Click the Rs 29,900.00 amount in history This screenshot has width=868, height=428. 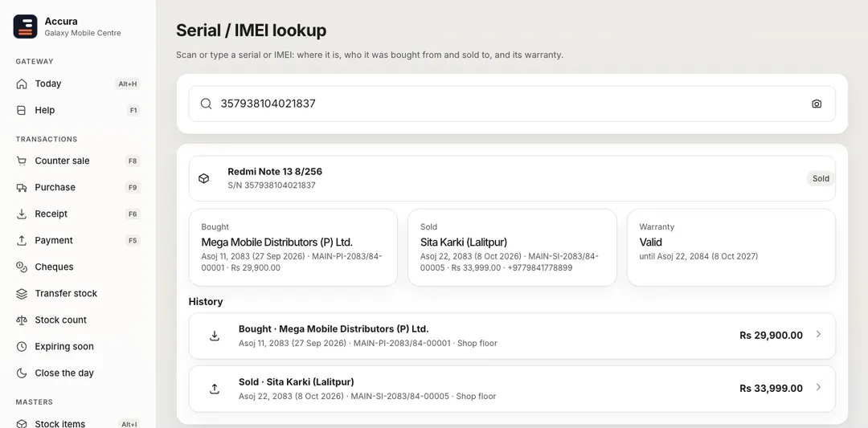pyautogui.click(x=771, y=336)
